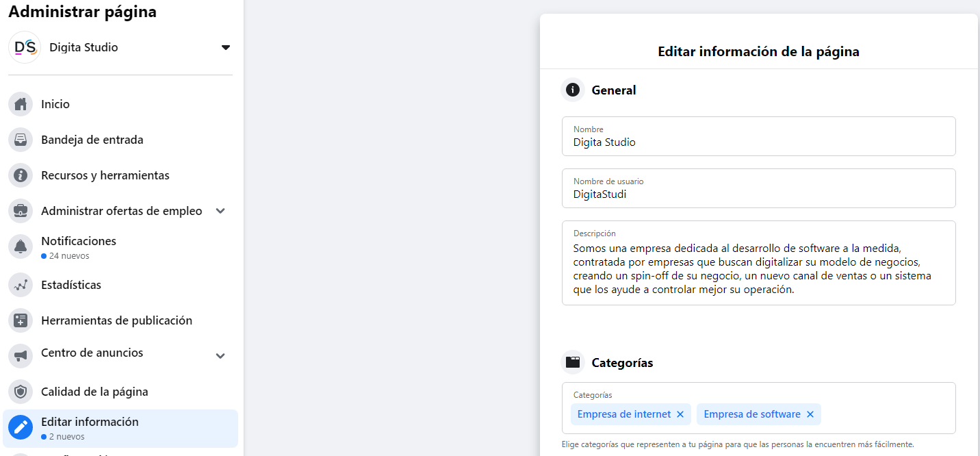Screen dimensions: 980x456
Task: Click the General section info icon
Action: [573, 90]
